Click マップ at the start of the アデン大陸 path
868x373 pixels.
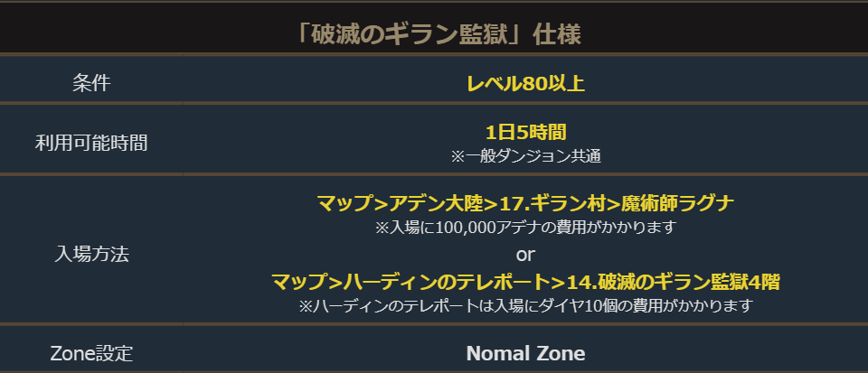(342, 203)
